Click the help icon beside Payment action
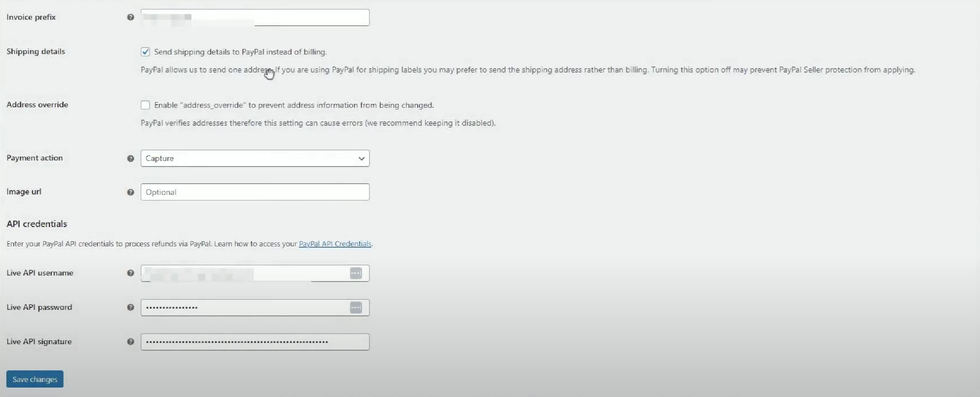The height and width of the screenshot is (397, 980). (130, 158)
